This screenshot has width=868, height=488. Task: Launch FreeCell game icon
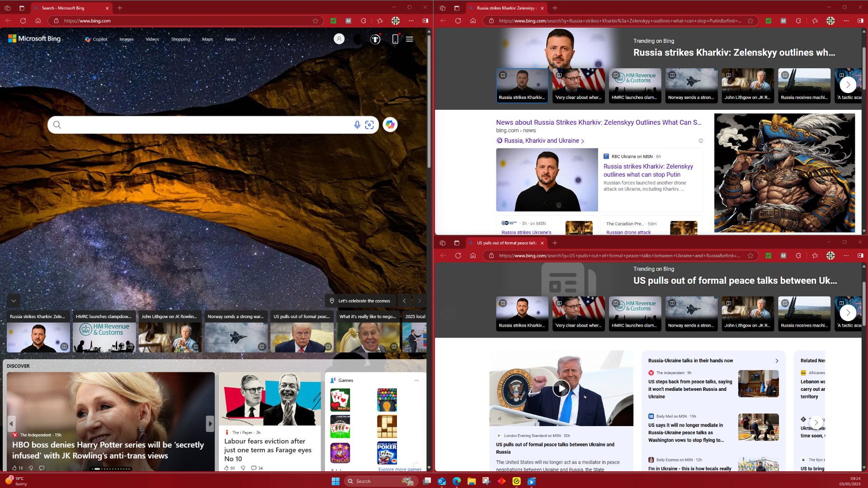(340, 453)
